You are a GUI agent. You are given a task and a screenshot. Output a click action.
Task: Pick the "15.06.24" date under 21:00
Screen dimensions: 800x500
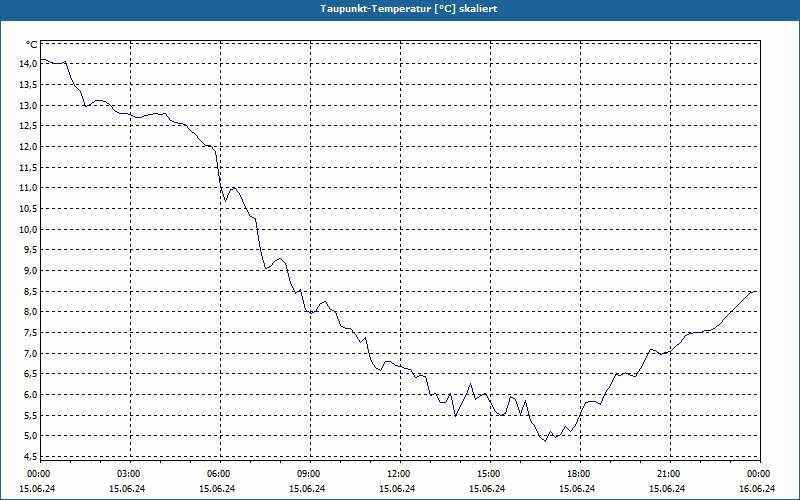[x=668, y=488]
